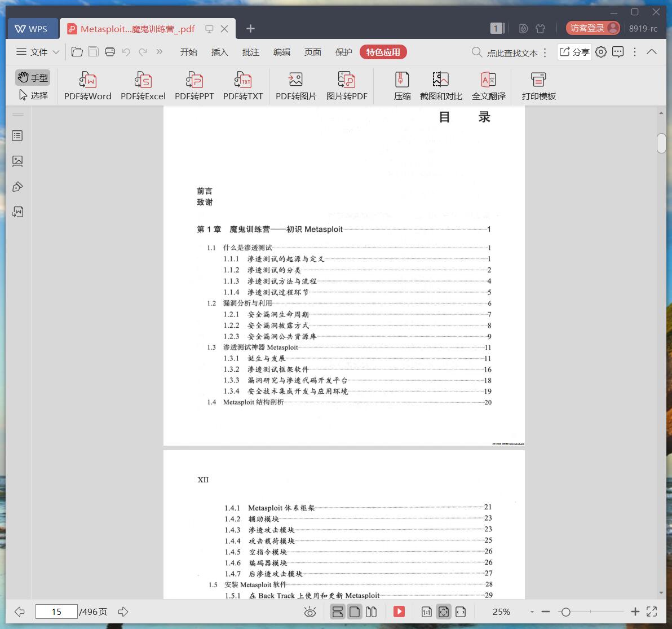
Task: Expand the 文件 menu dropdown arrow
Action: tap(56, 52)
